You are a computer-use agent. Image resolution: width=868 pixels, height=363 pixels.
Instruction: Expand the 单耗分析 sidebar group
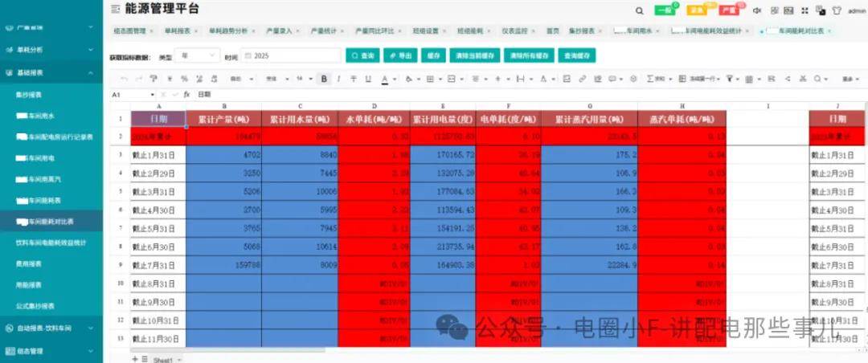[x=51, y=50]
